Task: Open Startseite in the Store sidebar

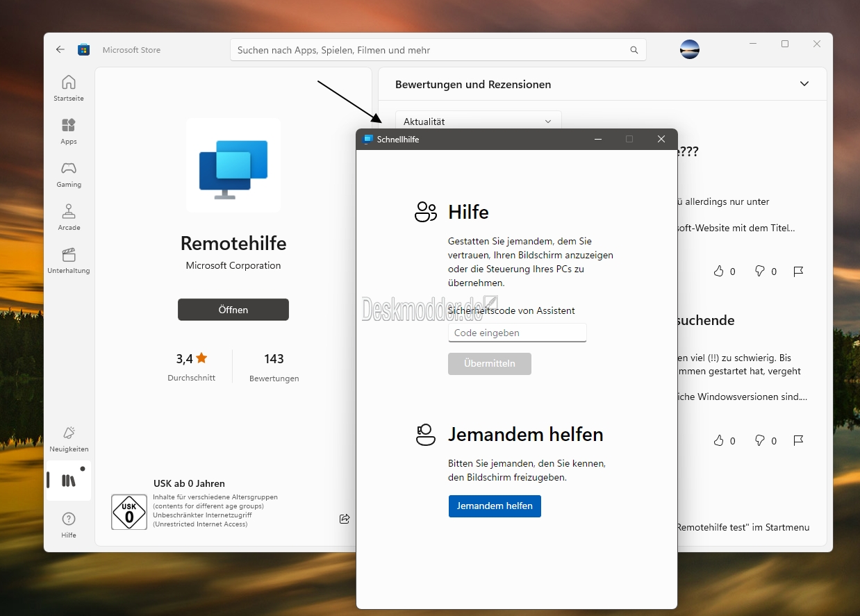Action: click(69, 88)
